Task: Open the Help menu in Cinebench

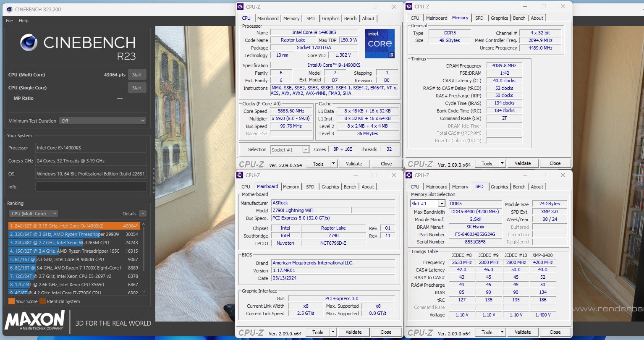Action: [24, 21]
